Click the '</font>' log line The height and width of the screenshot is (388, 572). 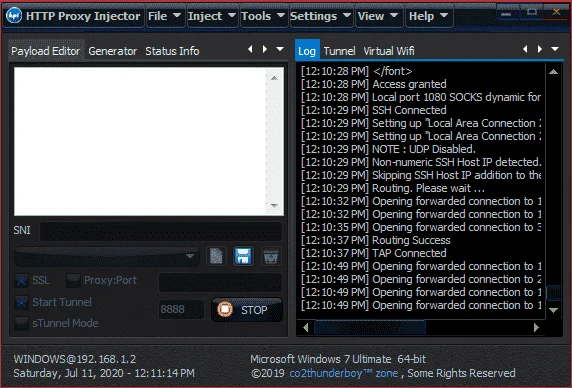356,71
